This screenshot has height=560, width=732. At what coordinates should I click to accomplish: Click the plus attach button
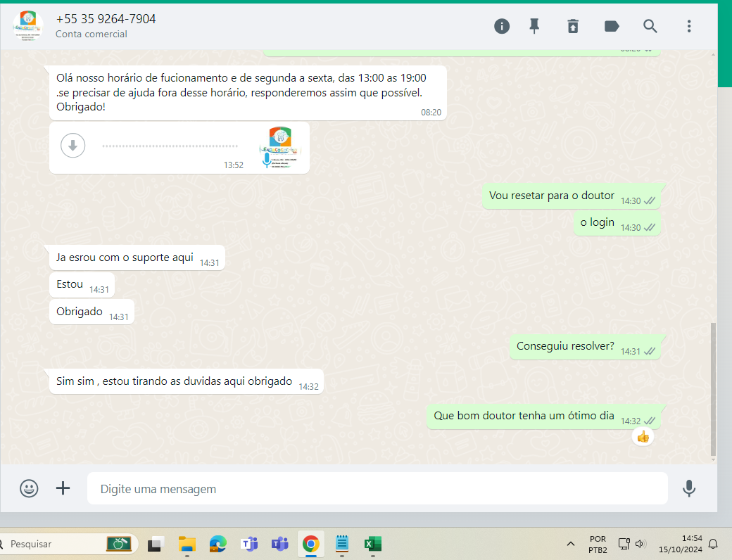click(x=63, y=488)
